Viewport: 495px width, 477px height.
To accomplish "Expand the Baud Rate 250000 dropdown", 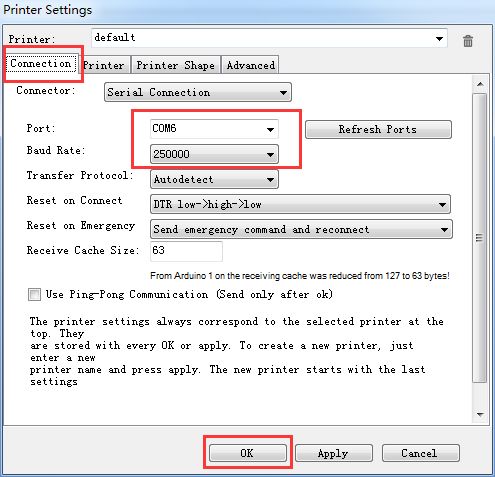I will (x=214, y=154).
